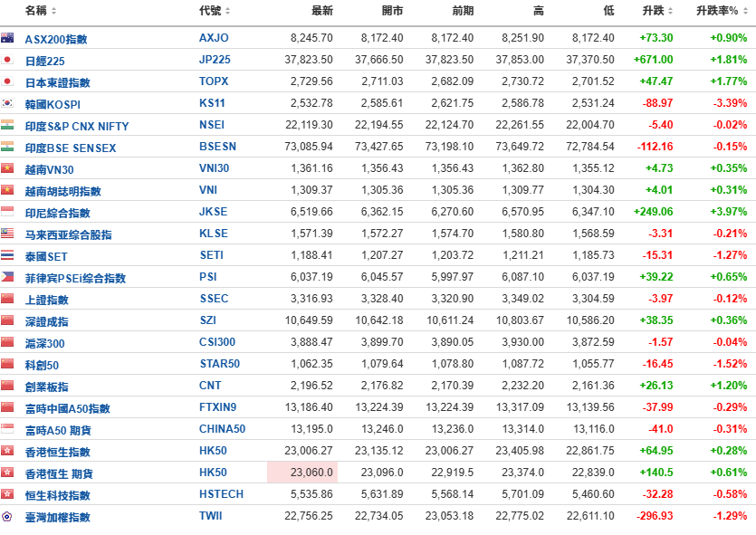Viewport: 756px width, 535px height.
Task: Click the Australia flag icon beside ASX200指數
Action: click(6, 38)
